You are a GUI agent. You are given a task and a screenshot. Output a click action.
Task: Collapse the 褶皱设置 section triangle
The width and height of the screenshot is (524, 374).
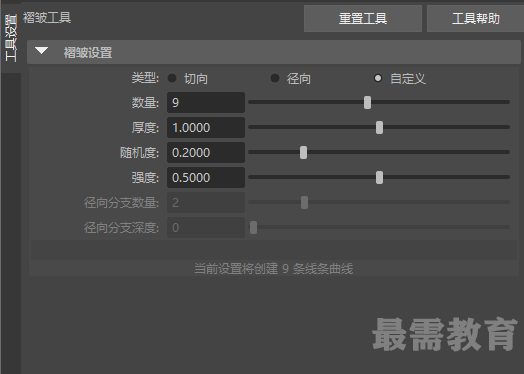(x=41, y=51)
